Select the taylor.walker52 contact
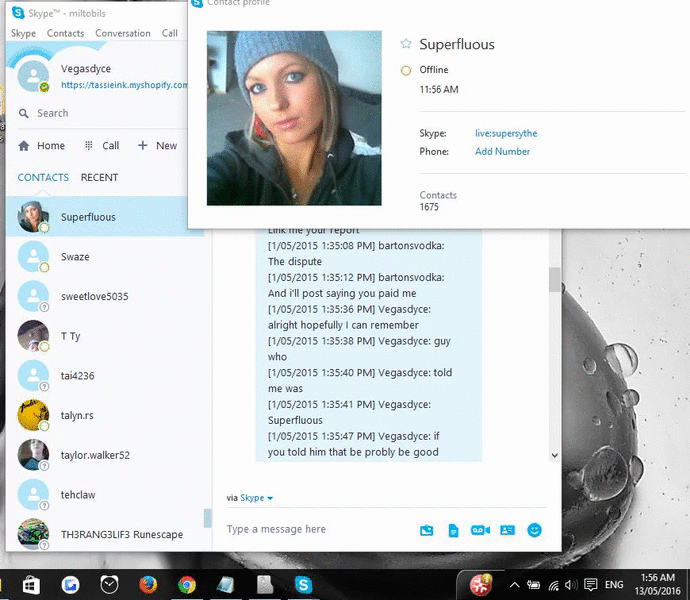Screen dimensions: 690x600 tap(105, 455)
